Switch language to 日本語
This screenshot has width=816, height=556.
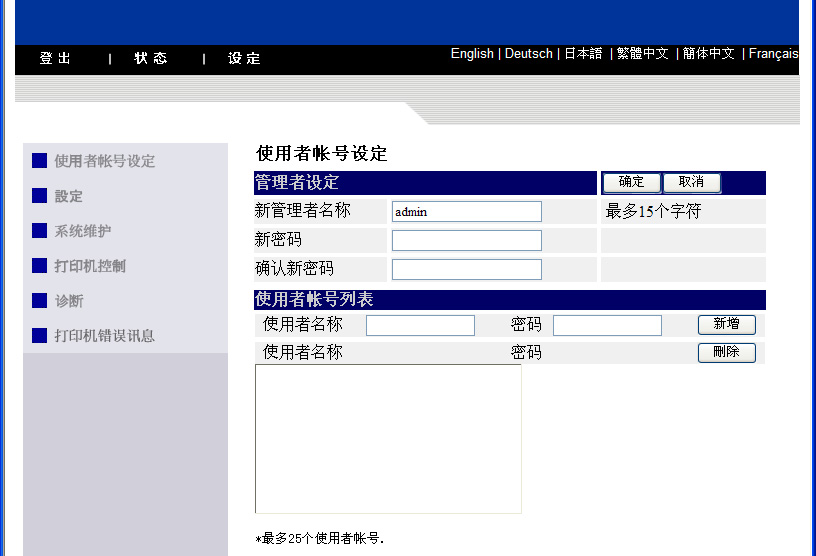pyautogui.click(x=583, y=54)
